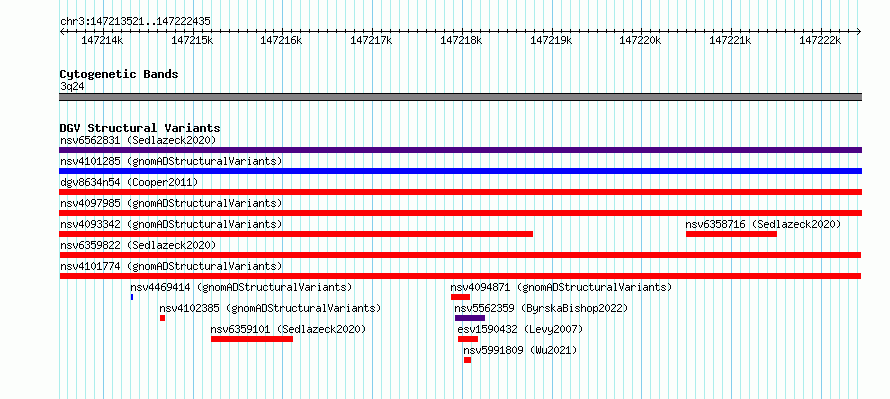890x399 pixels.
Task: Open the dgv8634n54 (Cooper2011) label
Action: click(x=129, y=182)
